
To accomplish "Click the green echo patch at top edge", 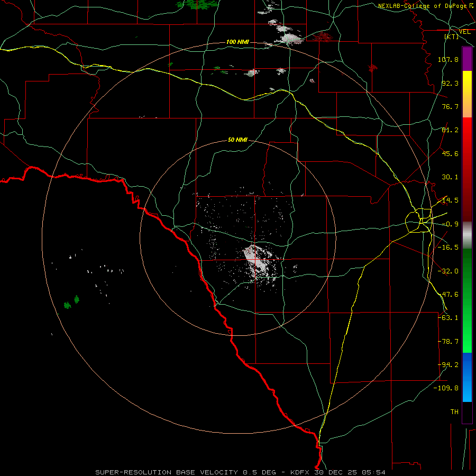I will pyautogui.click(x=197, y=4).
